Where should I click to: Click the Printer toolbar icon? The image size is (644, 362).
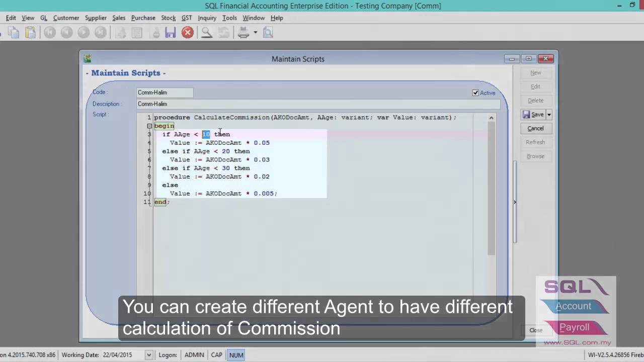click(244, 33)
